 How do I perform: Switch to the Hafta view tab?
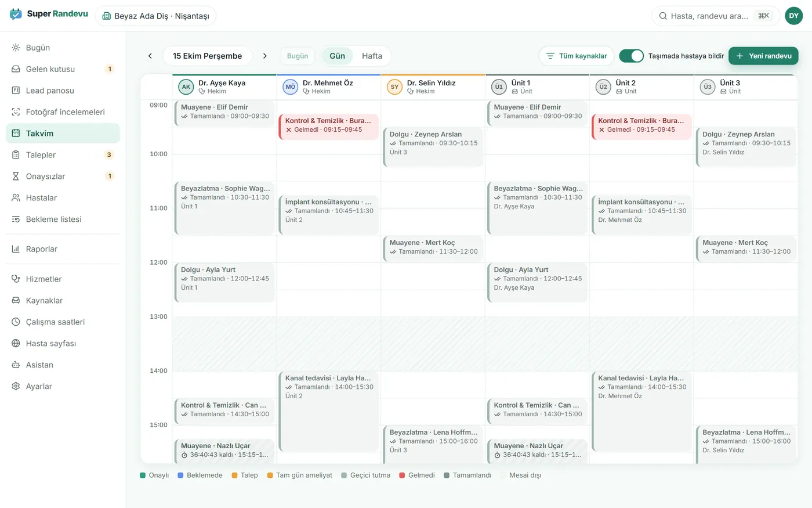click(372, 56)
